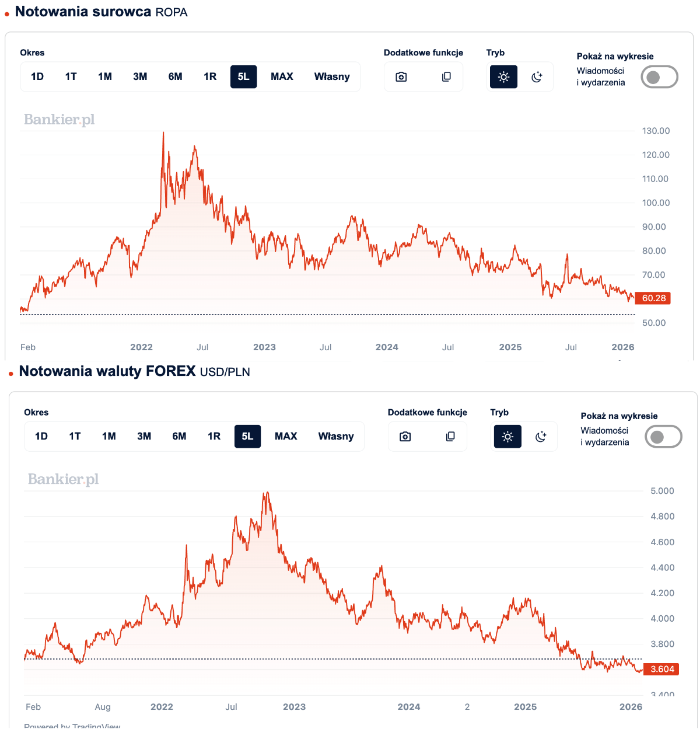Toggle news and events on the USD/PLN chart
The image size is (700, 739).
(x=663, y=437)
